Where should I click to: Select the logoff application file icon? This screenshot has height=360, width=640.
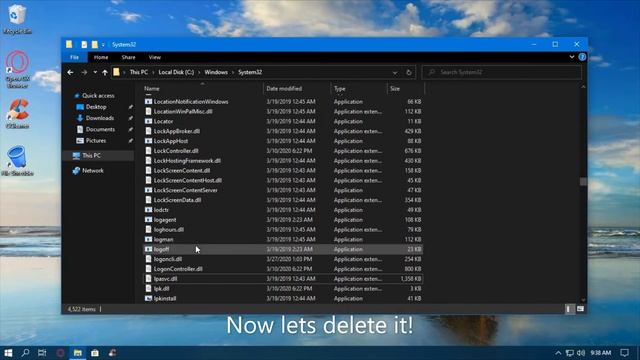click(x=149, y=249)
